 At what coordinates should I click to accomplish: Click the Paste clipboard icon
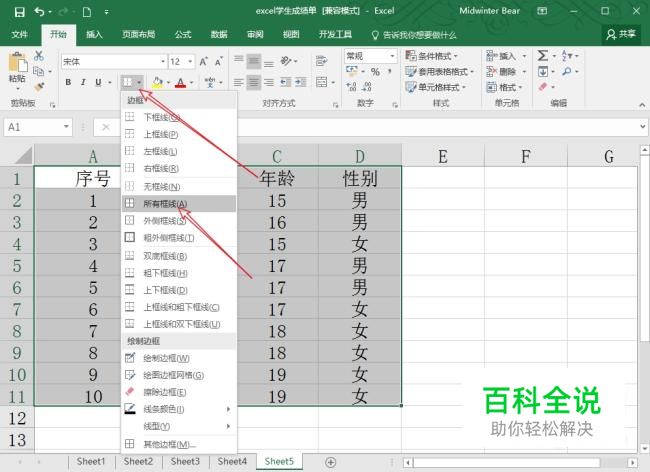(x=18, y=63)
